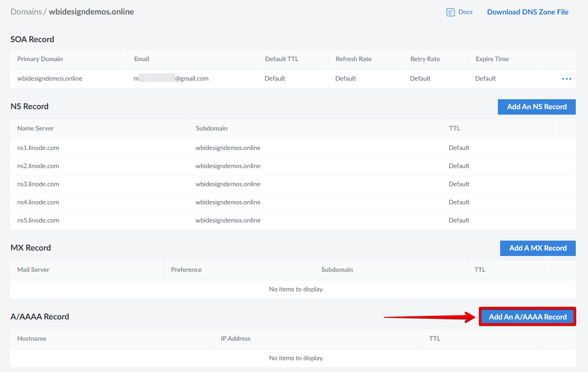Click Add An A/AAAA Record button
Viewport: 588px width, 372px height.
point(527,317)
